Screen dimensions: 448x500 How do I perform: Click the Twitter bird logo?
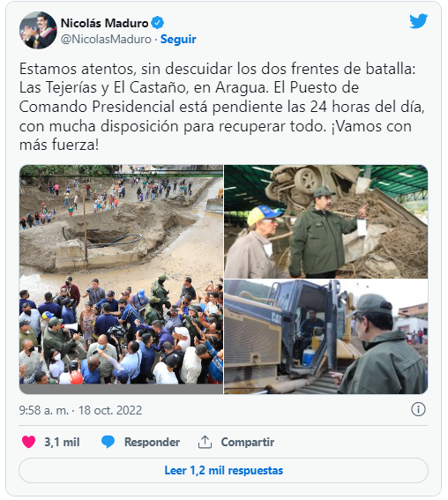[x=418, y=21]
